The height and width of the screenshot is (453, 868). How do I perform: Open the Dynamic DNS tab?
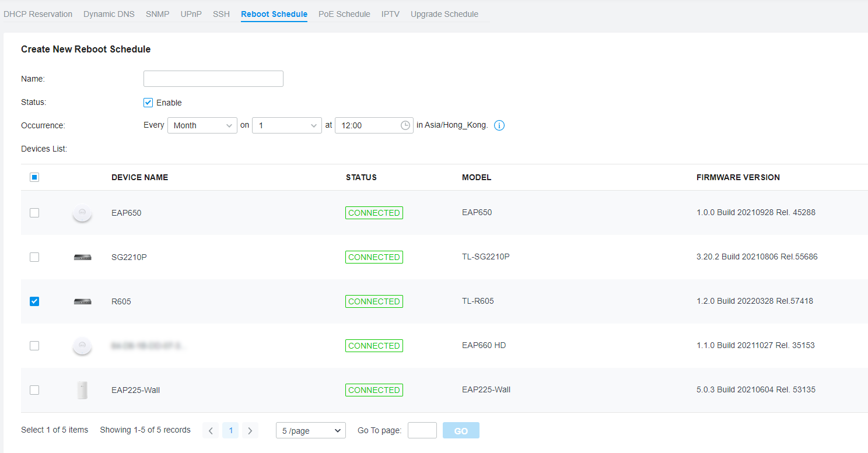click(109, 14)
